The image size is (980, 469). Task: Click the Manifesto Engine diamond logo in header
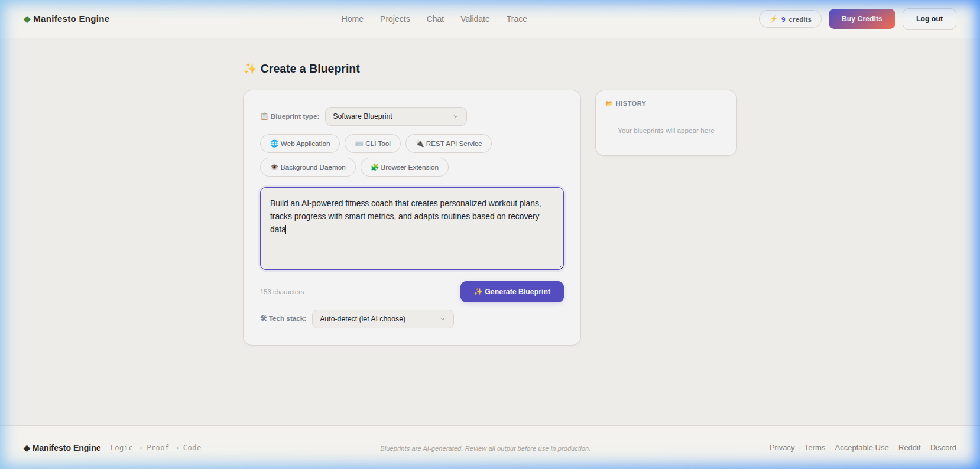tap(27, 19)
